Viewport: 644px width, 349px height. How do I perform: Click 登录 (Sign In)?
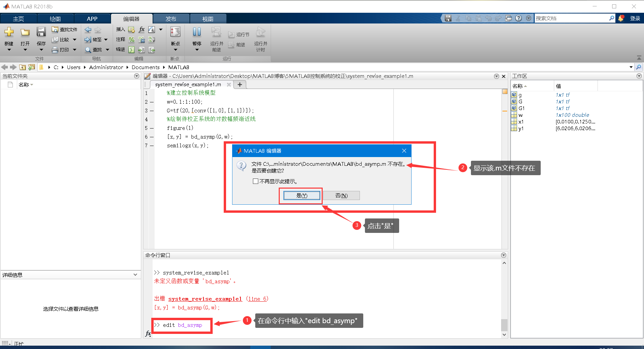click(635, 18)
